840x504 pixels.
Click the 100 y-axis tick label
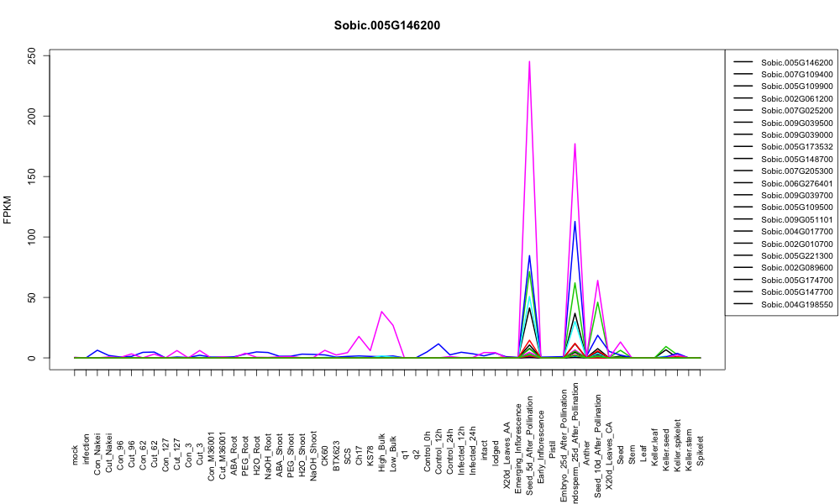pyautogui.click(x=32, y=237)
